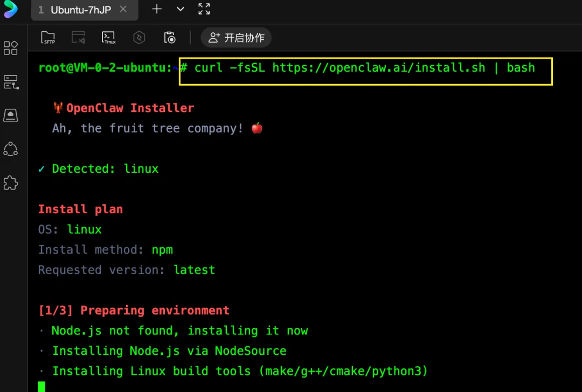Toggle fullscreen mode icon
The width and height of the screenshot is (582, 392).
tap(204, 9)
